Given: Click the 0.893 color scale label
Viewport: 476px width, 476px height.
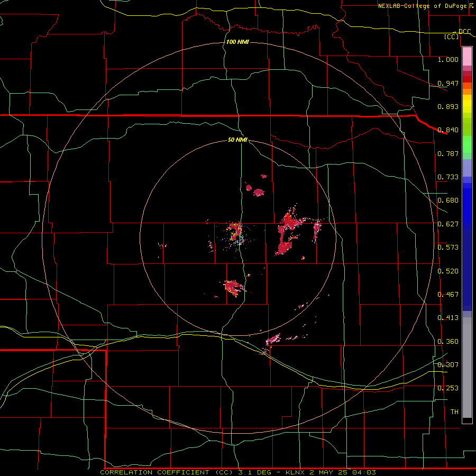Looking at the screenshot, I should tap(448, 106).
